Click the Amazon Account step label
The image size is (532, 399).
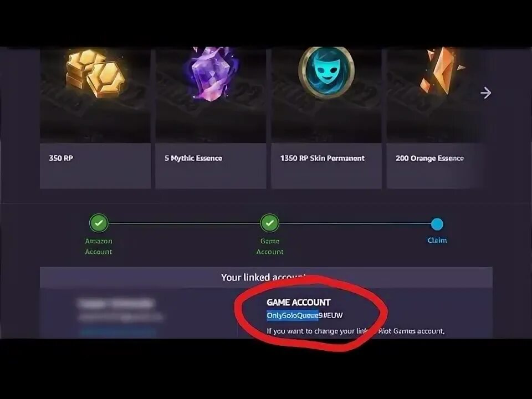point(99,246)
